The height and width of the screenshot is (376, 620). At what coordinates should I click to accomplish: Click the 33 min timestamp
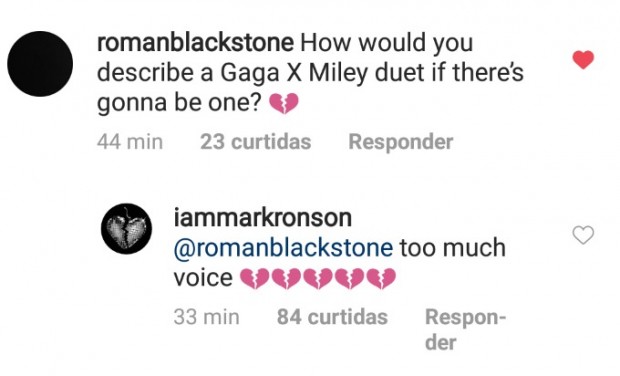206,317
